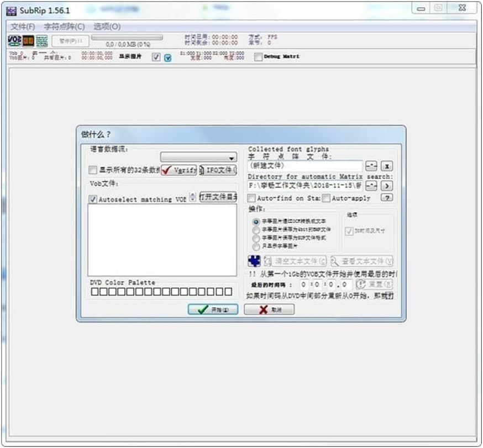Open the recent matrix files dropdown arrow
The image size is (483, 448).
pos(371,166)
